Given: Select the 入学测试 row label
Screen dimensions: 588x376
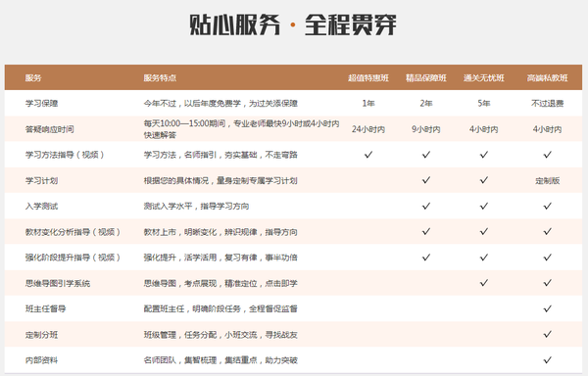Looking at the screenshot, I should pyautogui.click(x=41, y=206).
